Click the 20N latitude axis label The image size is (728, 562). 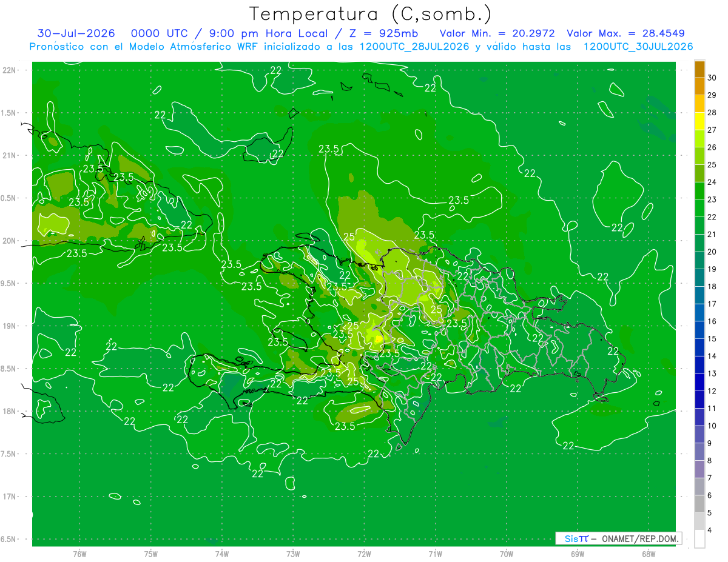pos(10,241)
